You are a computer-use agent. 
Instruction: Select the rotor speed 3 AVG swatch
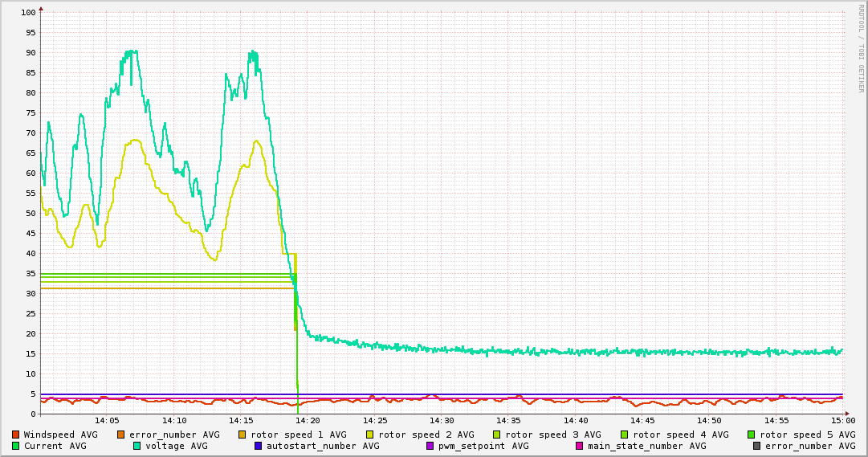498,435
